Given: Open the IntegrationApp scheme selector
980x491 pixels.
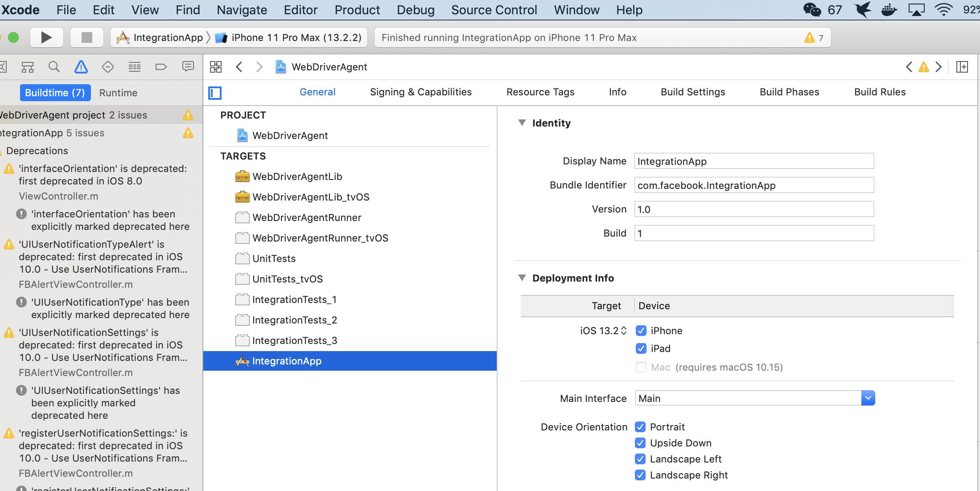Looking at the screenshot, I should pos(160,37).
